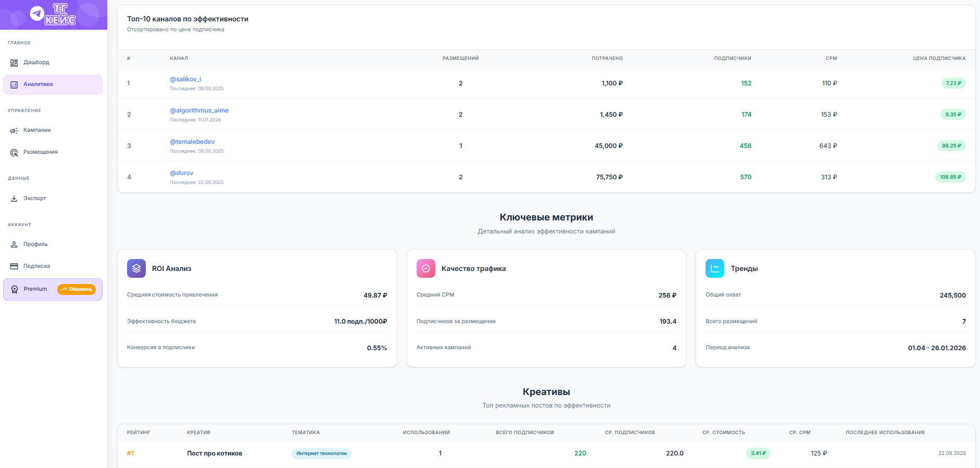Click the Premium badge icon
Image resolution: width=980 pixels, height=468 pixels.
tap(15, 289)
